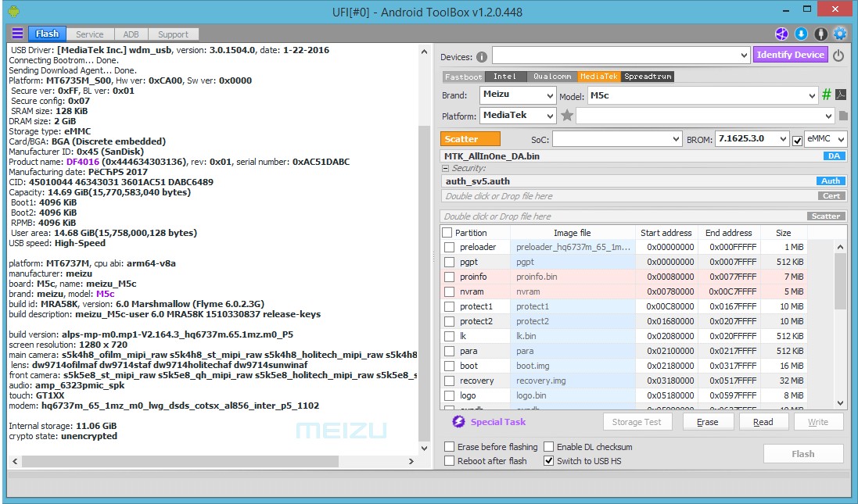Click the blue Auth button
The image size is (858, 504).
[830, 181]
